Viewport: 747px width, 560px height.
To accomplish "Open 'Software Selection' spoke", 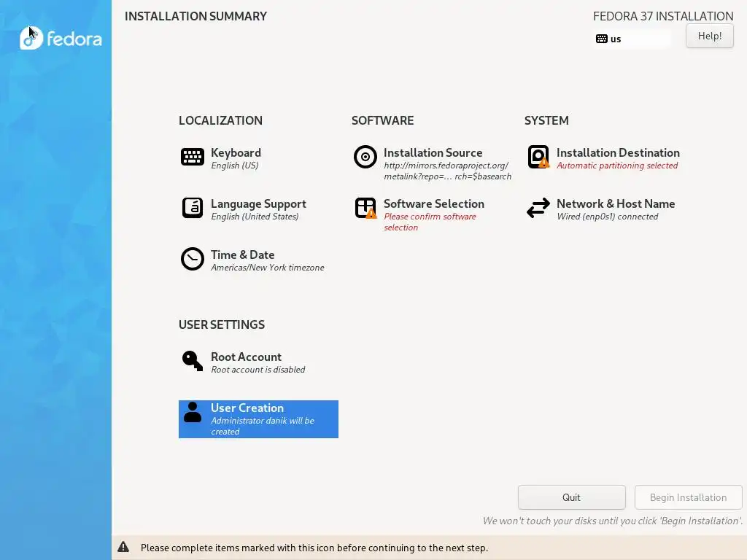I will (434, 204).
